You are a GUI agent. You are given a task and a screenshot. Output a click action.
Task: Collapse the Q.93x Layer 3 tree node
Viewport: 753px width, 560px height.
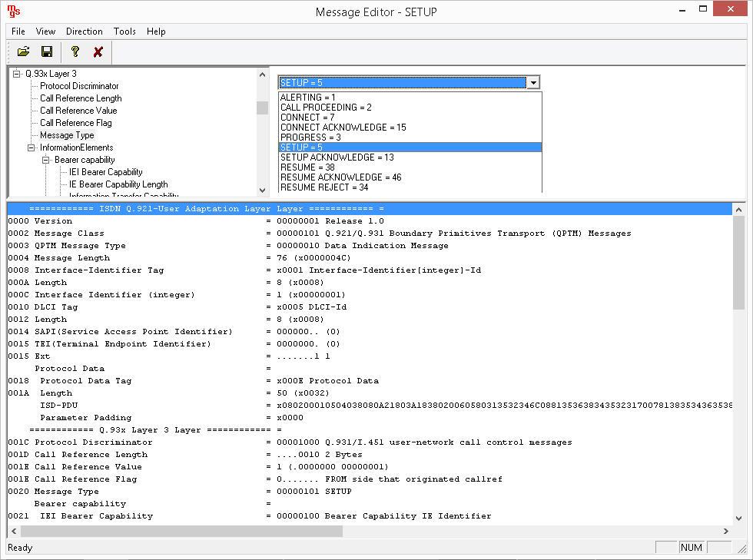[x=17, y=74]
